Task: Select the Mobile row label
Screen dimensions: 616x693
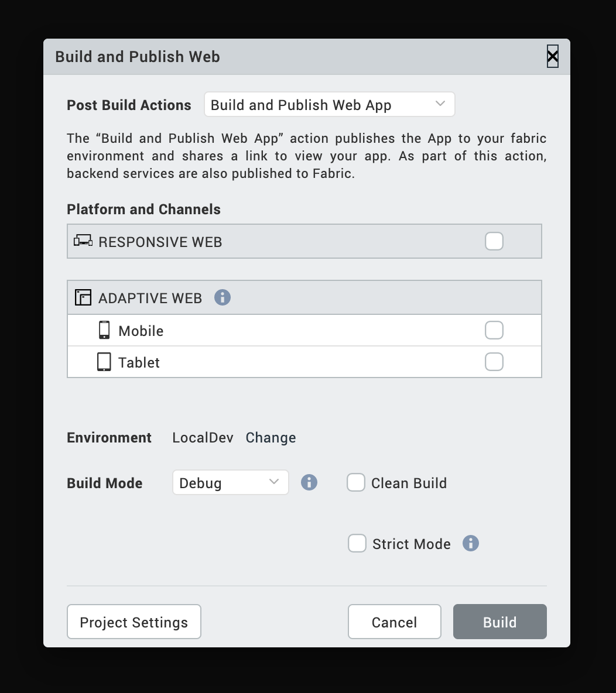Action: click(141, 331)
